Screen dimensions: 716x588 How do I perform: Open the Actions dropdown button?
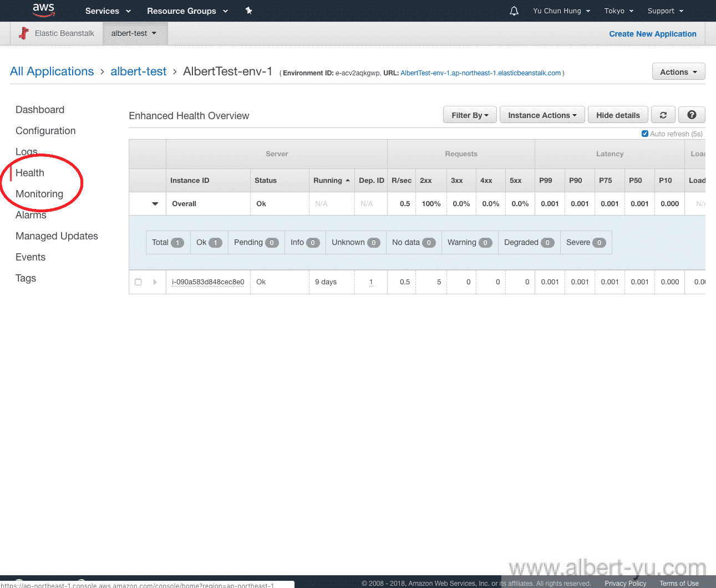click(678, 72)
